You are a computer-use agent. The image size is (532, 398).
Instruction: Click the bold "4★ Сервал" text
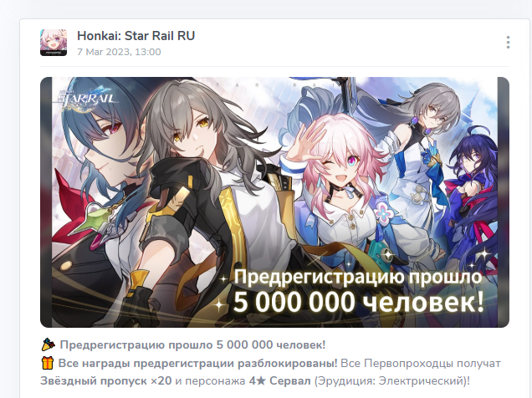pyautogui.click(x=280, y=380)
